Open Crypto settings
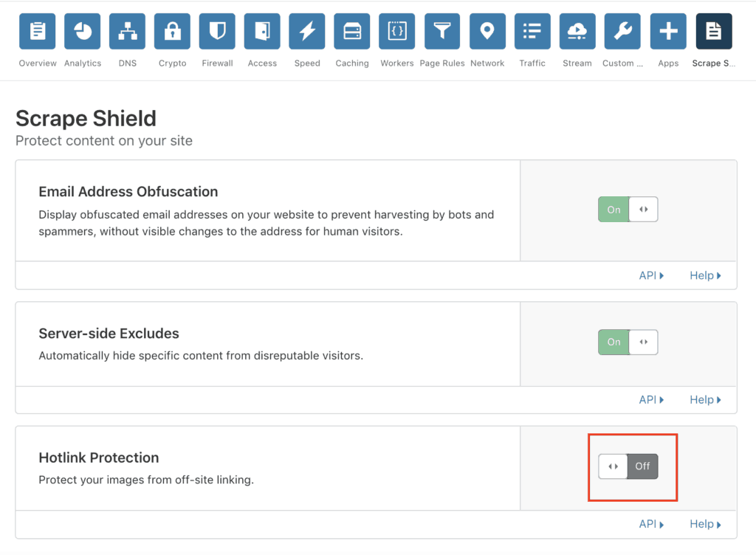The width and height of the screenshot is (756, 555). pos(172,31)
